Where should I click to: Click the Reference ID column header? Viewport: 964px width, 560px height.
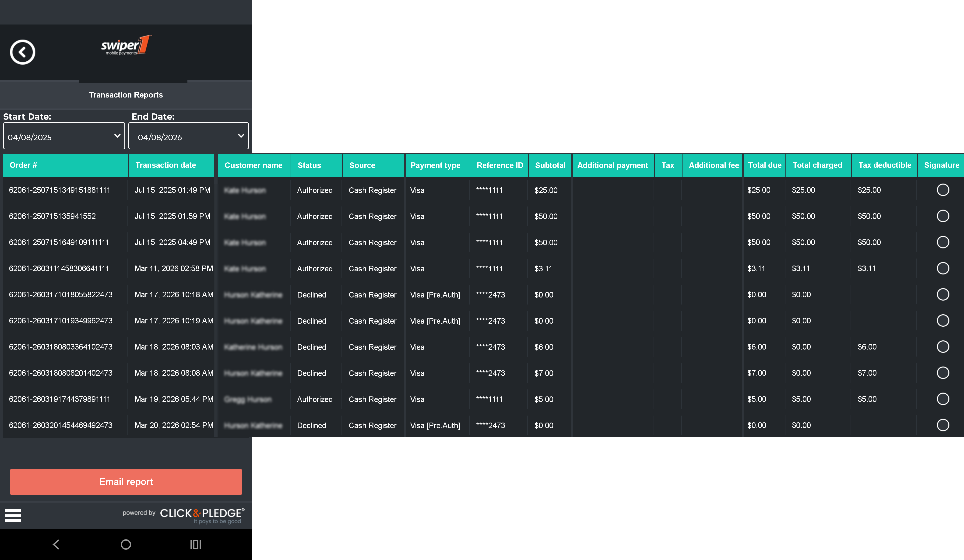499,165
